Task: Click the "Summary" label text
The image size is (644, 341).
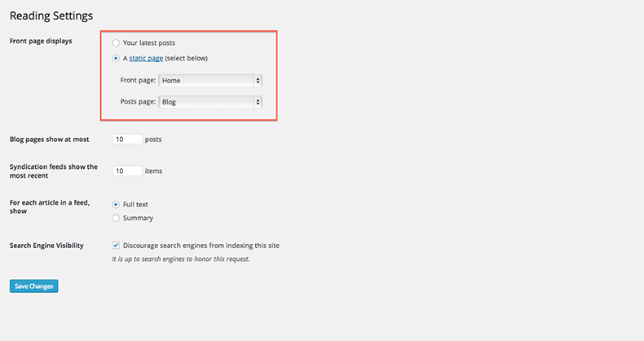Action: [138, 218]
